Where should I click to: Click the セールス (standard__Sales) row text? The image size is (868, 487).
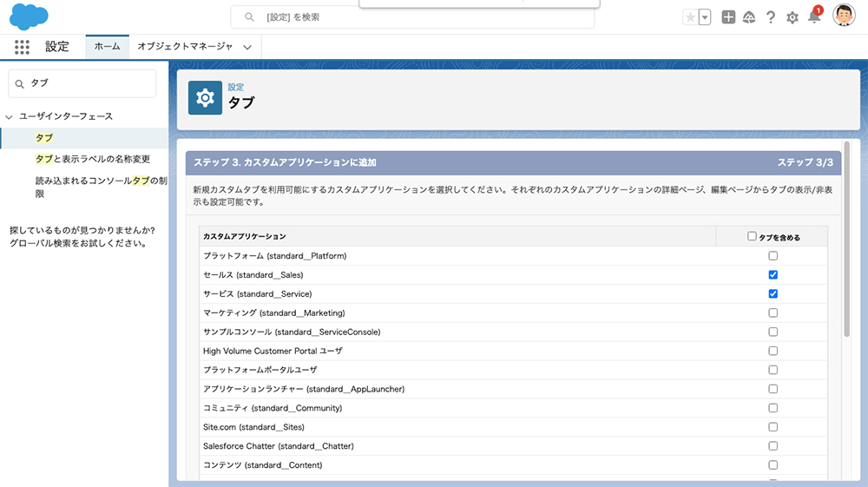point(253,275)
